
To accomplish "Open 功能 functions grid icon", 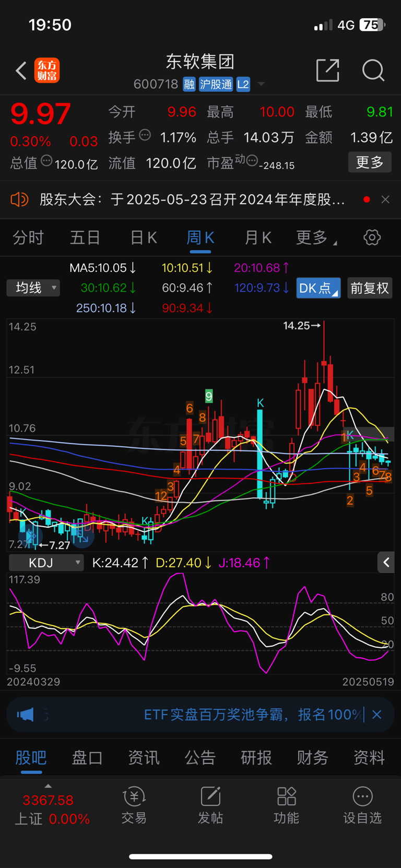I will [x=286, y=805].
